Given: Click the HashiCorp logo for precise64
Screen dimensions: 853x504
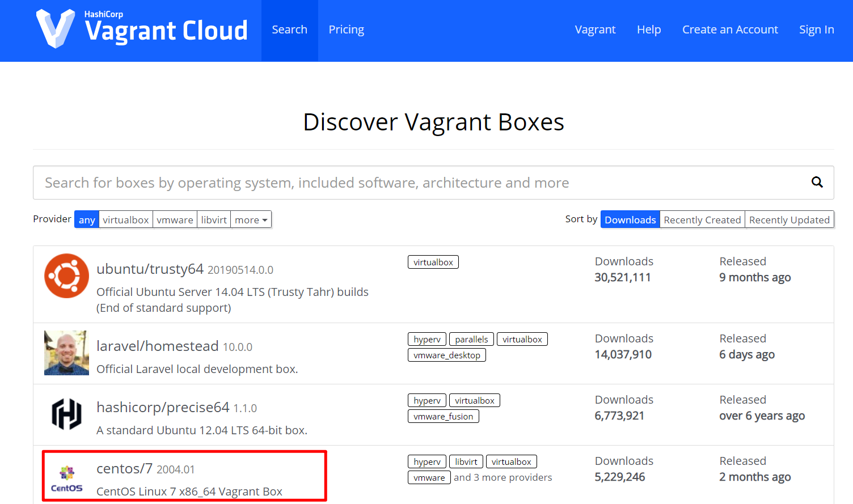Looking at the screenshot, I should [67, 414].
